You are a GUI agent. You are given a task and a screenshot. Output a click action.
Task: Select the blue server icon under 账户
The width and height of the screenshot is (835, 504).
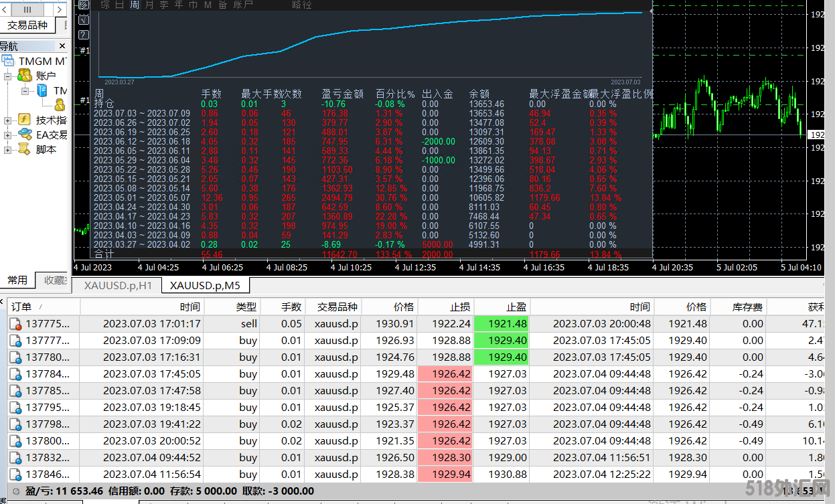[42, 90]
